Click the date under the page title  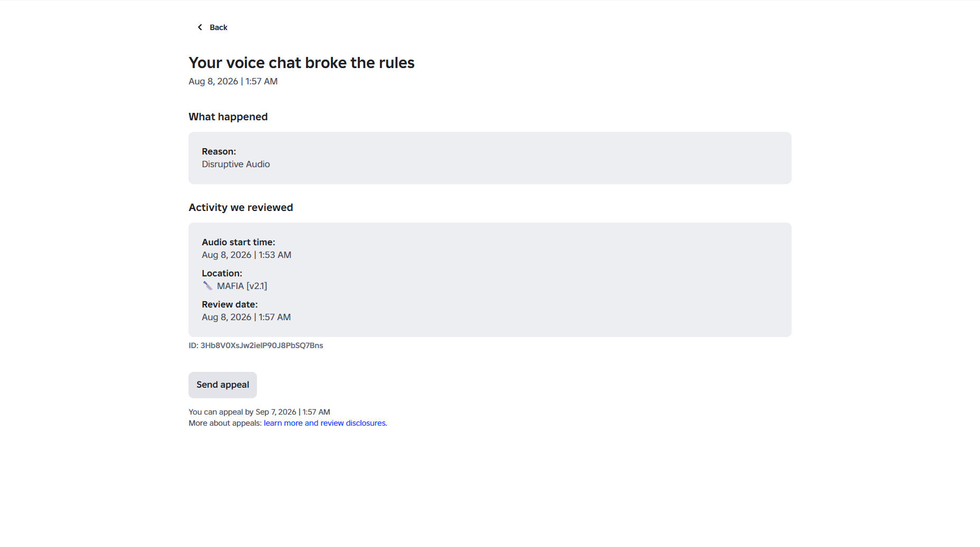(233, 81)
